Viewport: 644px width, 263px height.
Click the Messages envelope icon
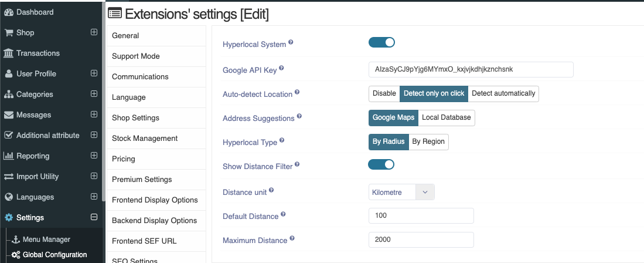pos(9,115)
